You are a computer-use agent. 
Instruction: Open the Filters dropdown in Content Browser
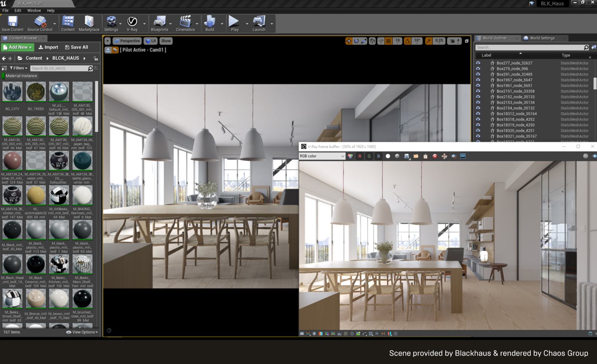pos(19,68)
